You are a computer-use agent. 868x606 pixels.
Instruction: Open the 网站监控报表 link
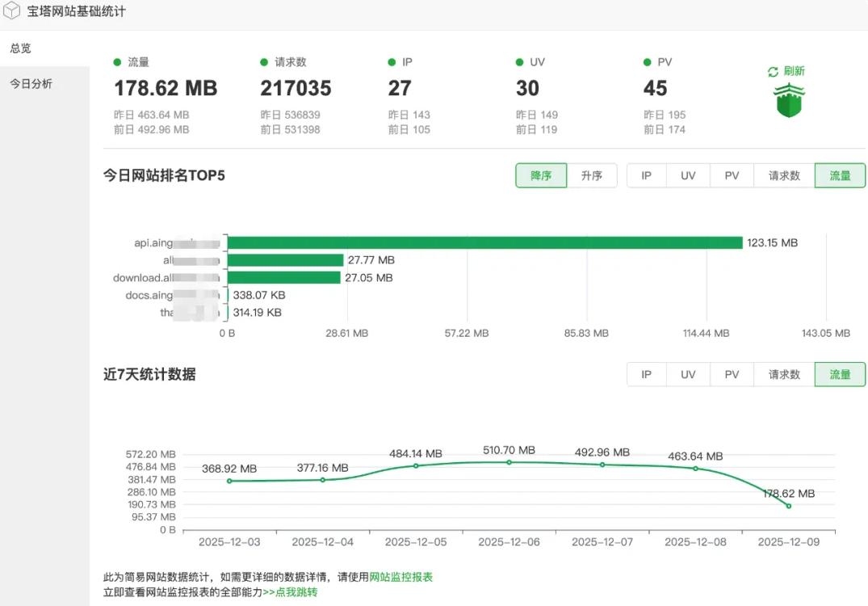click(400, 577)
